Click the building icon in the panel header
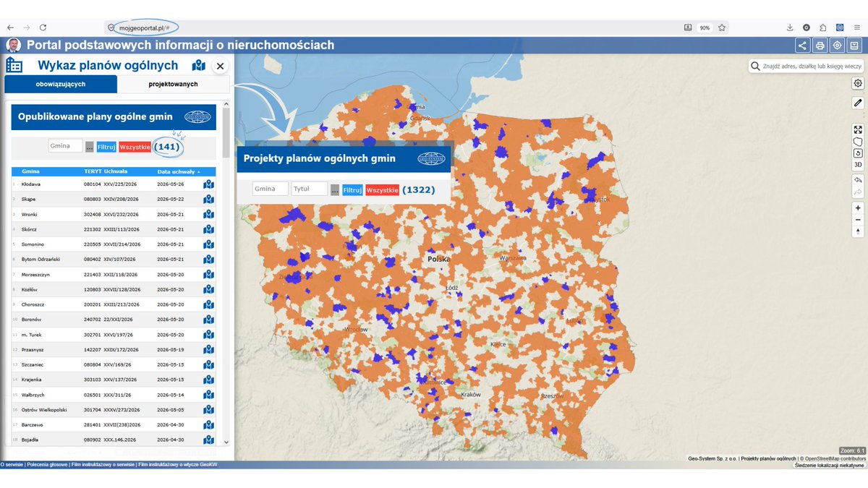Image resolution: width=868 pixels, height=488 pixels. (14, 66)
